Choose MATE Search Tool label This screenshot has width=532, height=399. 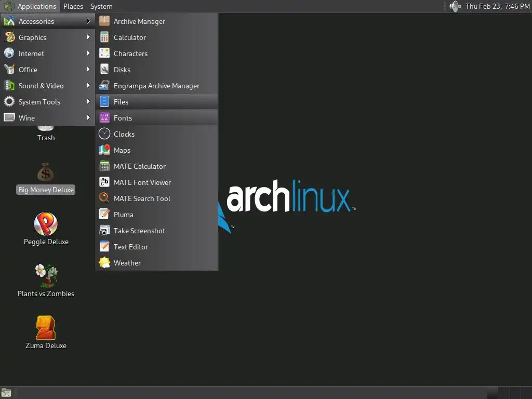pos(142,198)
